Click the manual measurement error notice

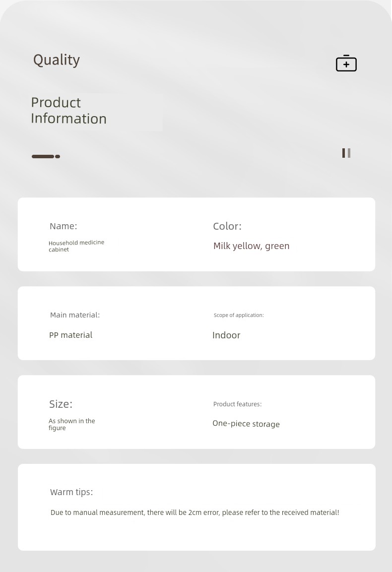coord(195,512)
